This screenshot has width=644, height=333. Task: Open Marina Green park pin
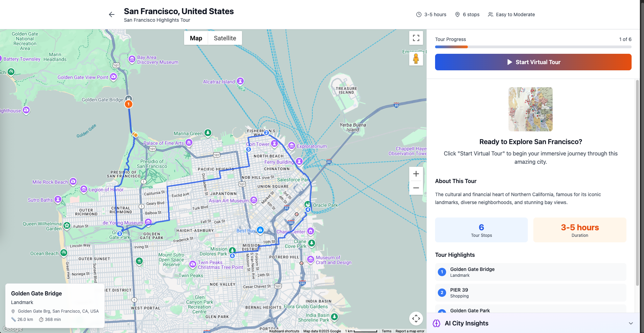click(x=208, y=132)
